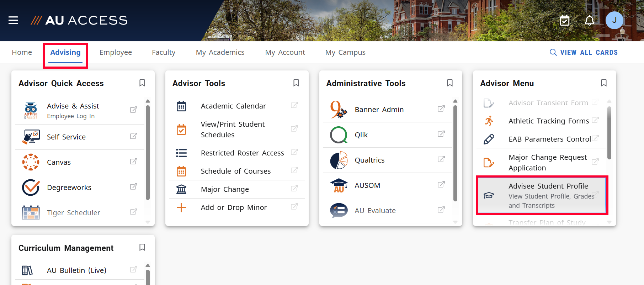Bookmark the Administrative Tools card
This screenshot has height=285, width=644.
[450, 83]
